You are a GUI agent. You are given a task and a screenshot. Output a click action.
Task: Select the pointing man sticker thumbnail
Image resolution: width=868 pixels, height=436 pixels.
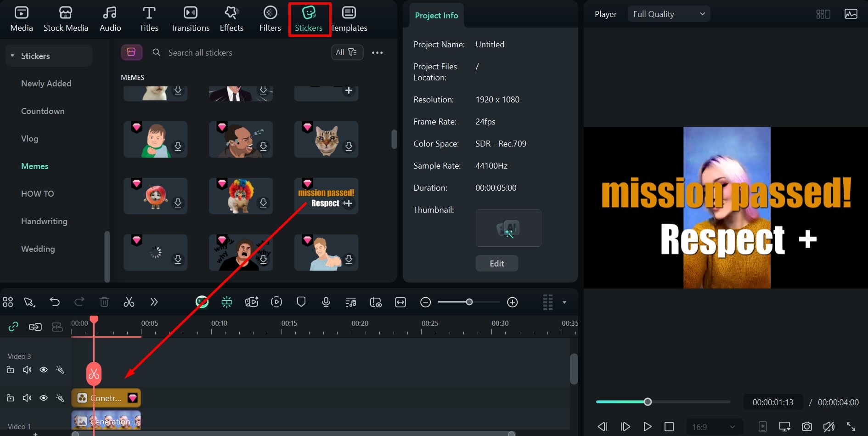[326, 253]
